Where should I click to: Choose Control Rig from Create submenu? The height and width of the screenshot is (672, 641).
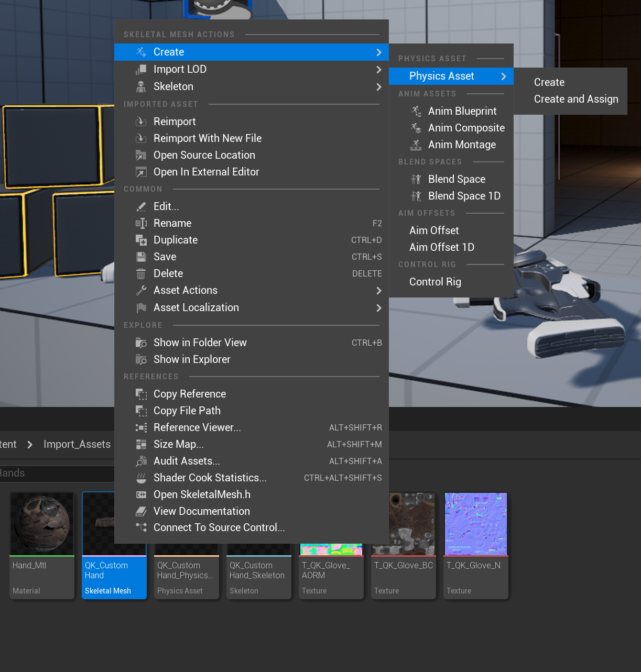coord(435,282)
